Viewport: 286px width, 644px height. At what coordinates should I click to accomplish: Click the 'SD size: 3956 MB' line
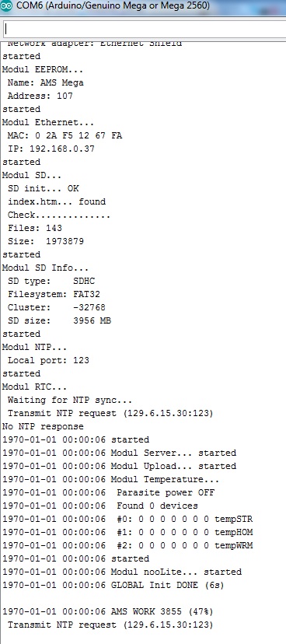[x=60, y=320]
